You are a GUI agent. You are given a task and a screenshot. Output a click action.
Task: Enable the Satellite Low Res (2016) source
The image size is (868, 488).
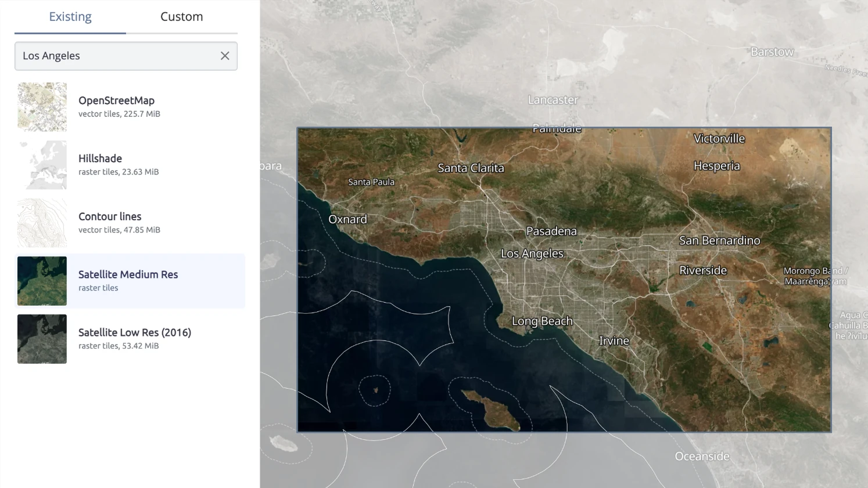tap(135, 339)
